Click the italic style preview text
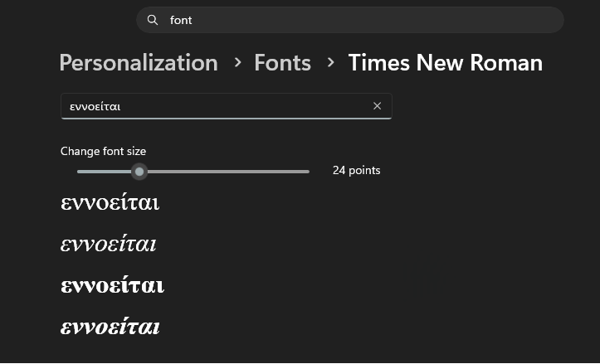 click(x=108, y=244)
